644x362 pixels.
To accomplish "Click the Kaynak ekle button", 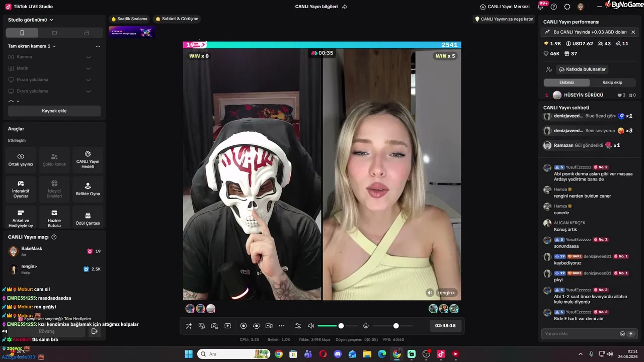I will pos(54,111).
